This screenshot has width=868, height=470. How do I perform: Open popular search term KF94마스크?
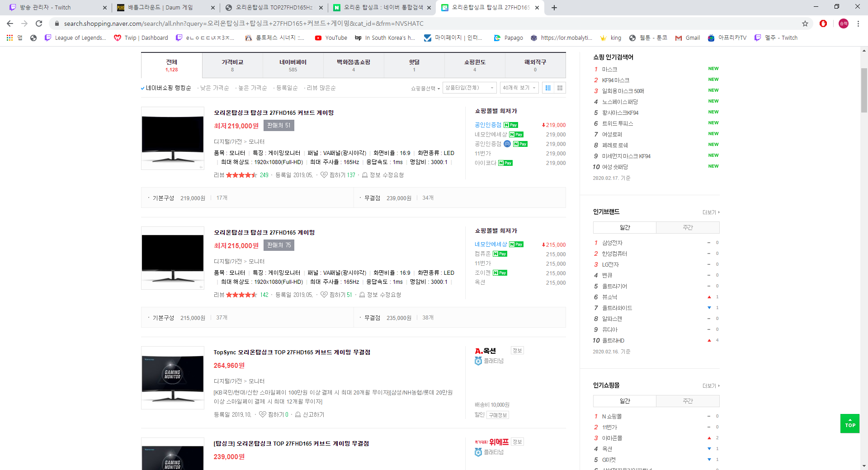pos(616,80)
